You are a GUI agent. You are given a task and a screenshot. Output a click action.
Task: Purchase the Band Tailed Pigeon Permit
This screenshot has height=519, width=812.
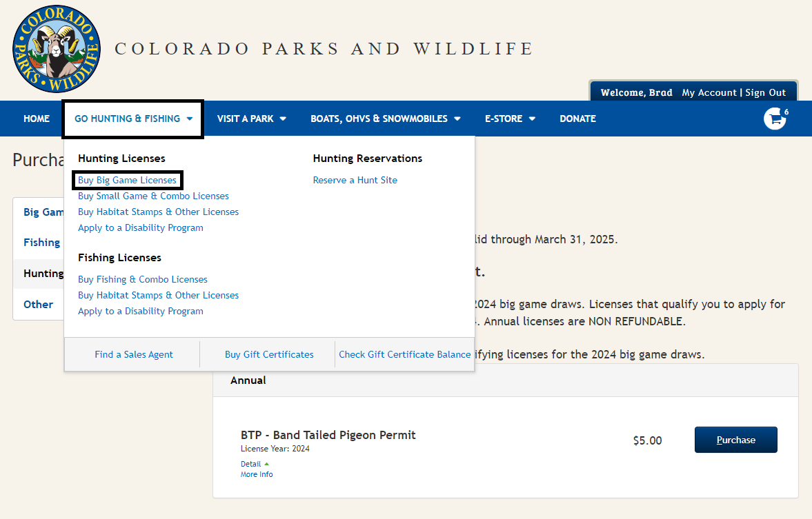(x=735, y=440)
